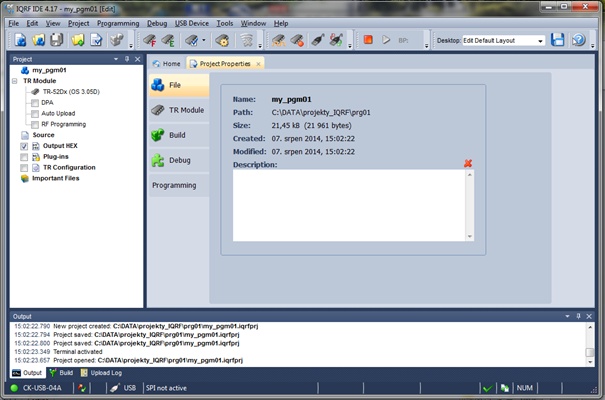
Task: Collapse the TR Module tree node
Action: 15,81
